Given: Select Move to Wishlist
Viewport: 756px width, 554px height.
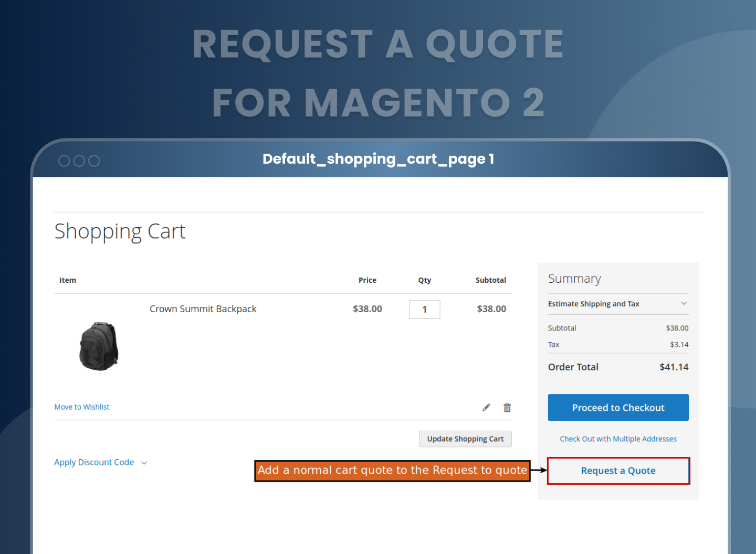Looking at the screenshot, I should click(x=81, y=407).
